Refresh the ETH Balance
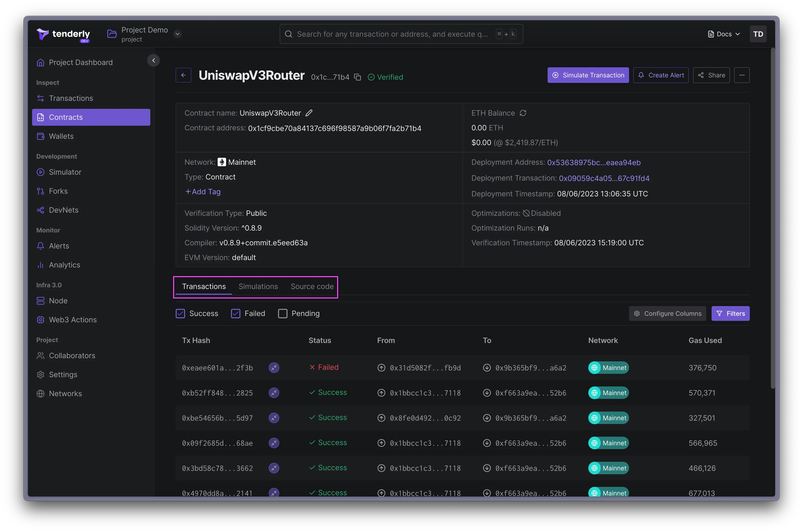803x532 pixels. pos(523,113)
